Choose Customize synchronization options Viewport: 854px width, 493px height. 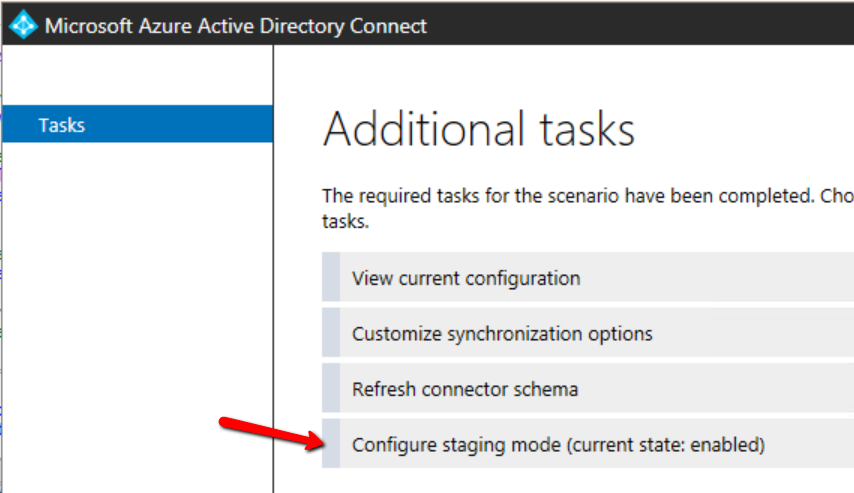[x=502, y=333]
